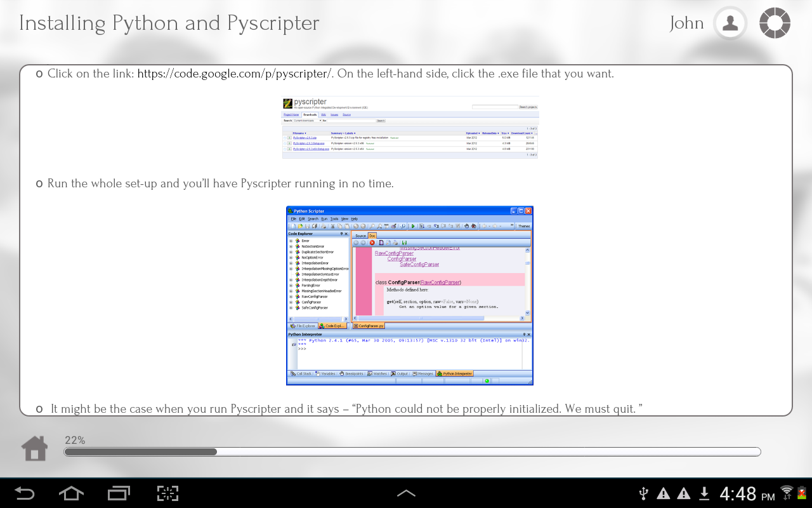The height and width of the screenshot is (508, 812).
Task: Open John's profile avatar icon
Action: click(x=730, y=23)
